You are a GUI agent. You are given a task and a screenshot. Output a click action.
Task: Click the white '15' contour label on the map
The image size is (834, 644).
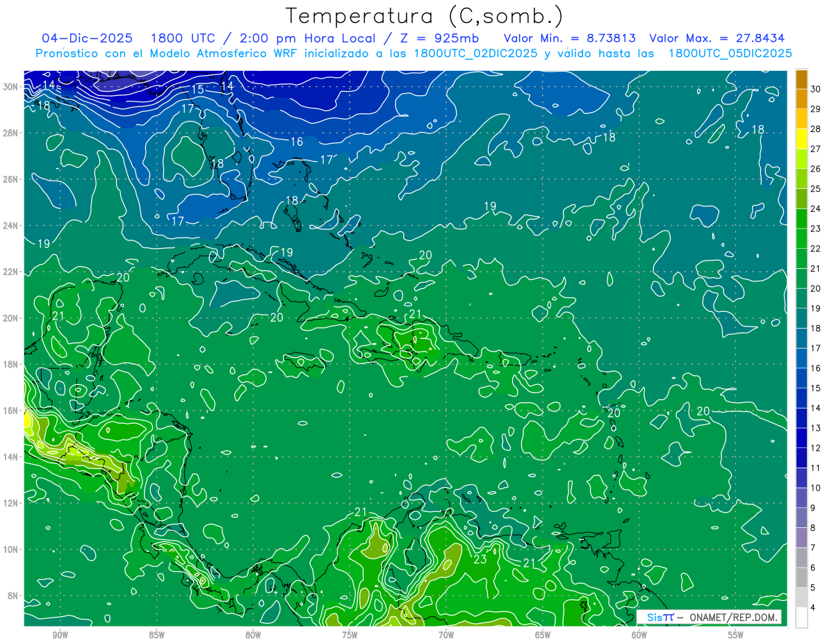tap(197, 90)
